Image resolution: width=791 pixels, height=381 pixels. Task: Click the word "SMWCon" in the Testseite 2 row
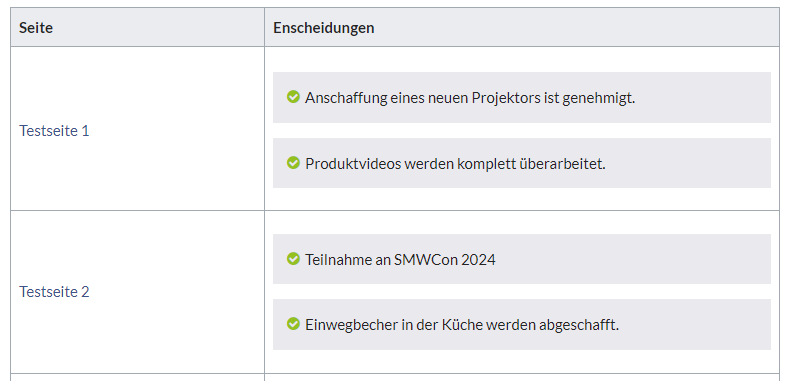coord(426,259)
